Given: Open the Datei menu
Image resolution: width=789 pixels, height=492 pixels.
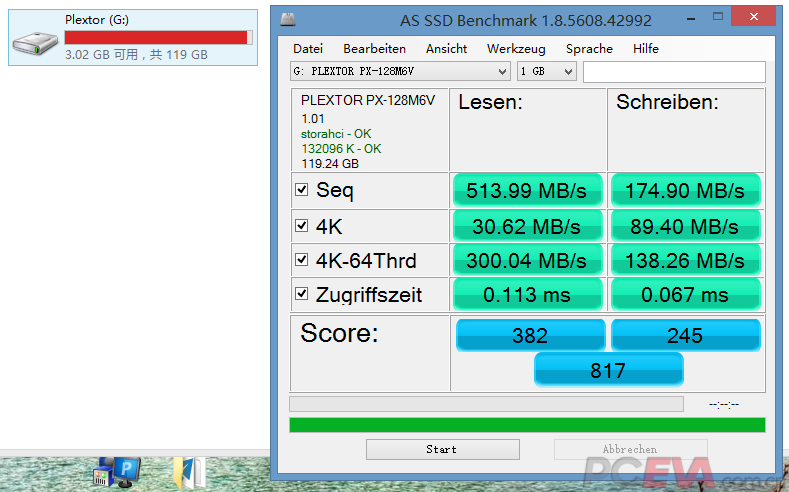Looking at the screenshot, I should [308, 49].
